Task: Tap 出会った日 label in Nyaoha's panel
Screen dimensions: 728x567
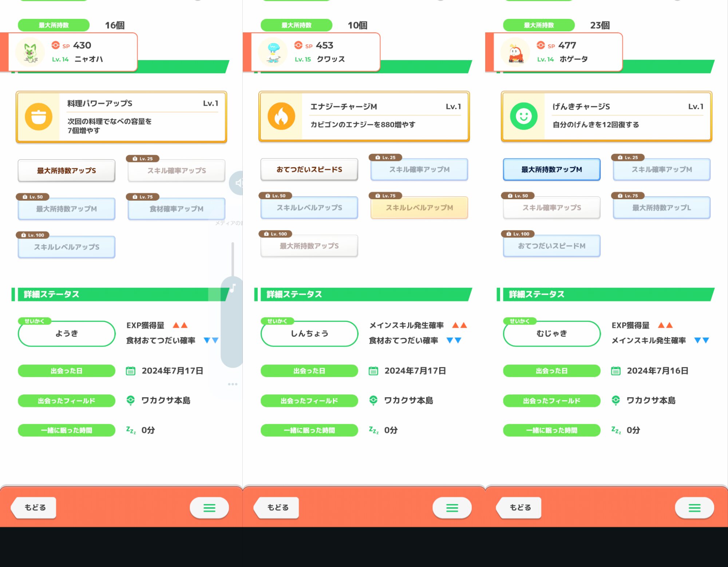Action: [67, 371]
